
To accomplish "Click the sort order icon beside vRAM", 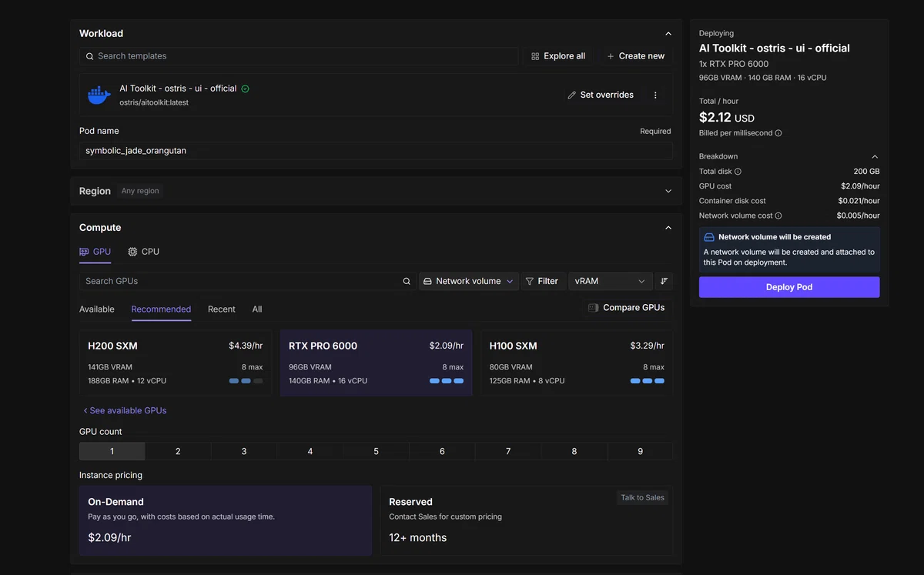I will pos(664,281).
